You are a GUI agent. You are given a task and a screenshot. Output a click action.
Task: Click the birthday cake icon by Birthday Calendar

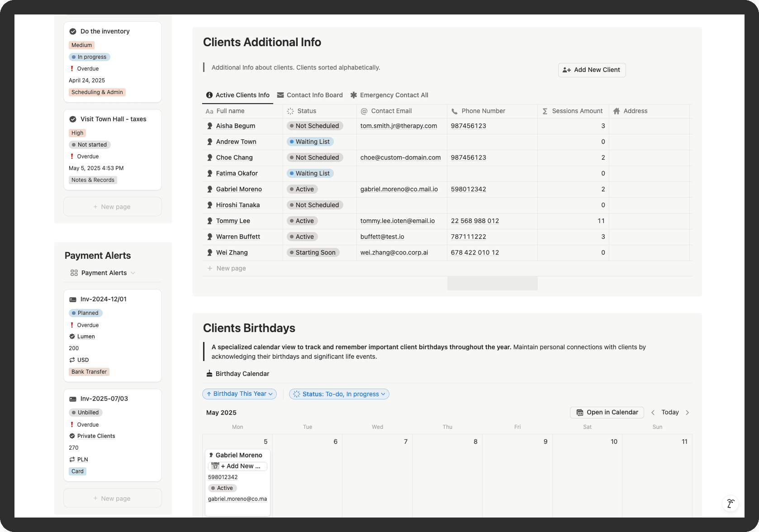tap(209, 374)
